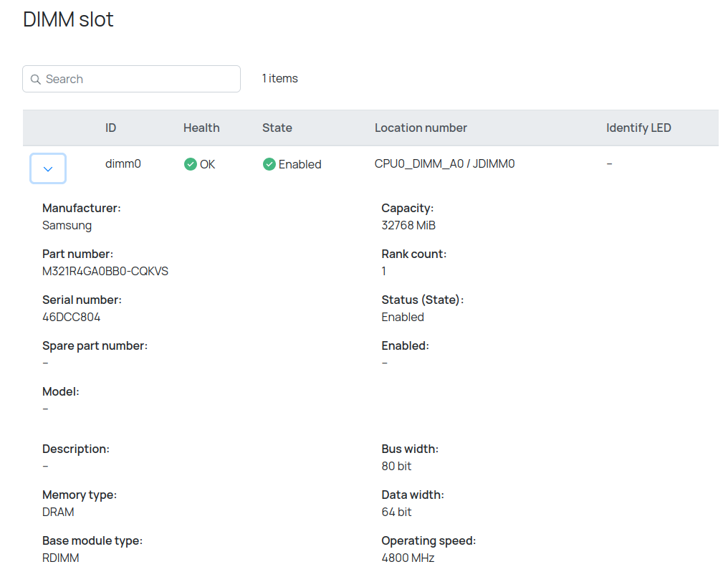Sort by the ID column header
Image resolution: width=728 pixels, height=582 pixels.
coord(110,128)
